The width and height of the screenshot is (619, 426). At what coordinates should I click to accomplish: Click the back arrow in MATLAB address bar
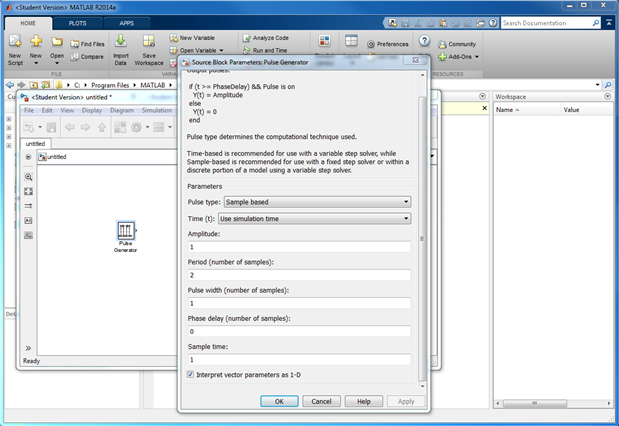(10, 85)
